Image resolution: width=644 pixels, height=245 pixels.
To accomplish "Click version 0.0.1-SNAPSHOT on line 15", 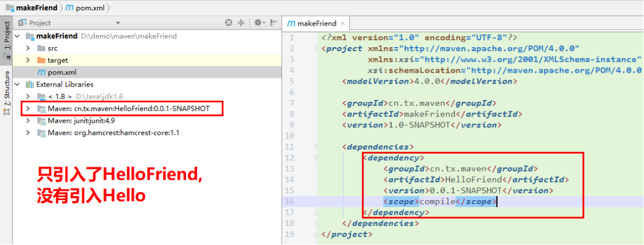I will (x=468, y=190).
